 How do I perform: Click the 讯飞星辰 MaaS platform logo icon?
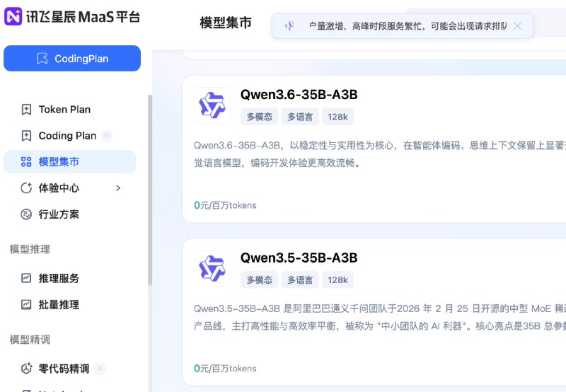(x=13, y=16)
